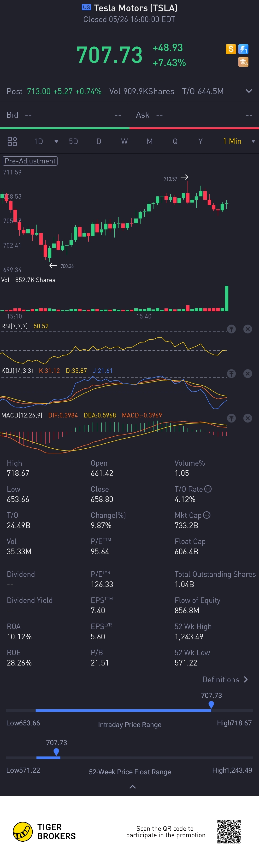Tap the Tiger Brokers logo
The width and height of the screenshot is (259, 868).
[x=44, y=831]
